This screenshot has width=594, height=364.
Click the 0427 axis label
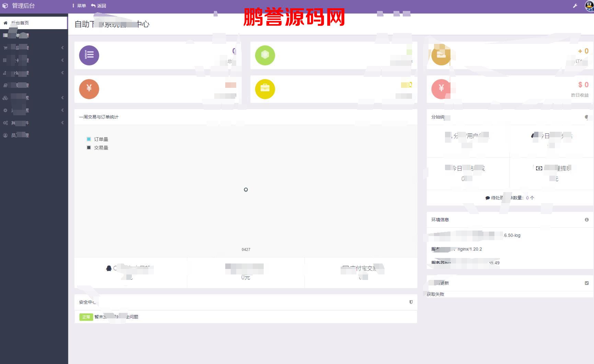tap(246, 249)
